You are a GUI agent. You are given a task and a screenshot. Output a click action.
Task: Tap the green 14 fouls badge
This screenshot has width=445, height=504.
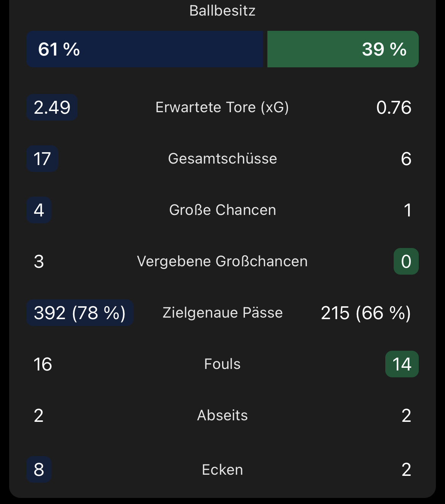click(x=402, y=364)
